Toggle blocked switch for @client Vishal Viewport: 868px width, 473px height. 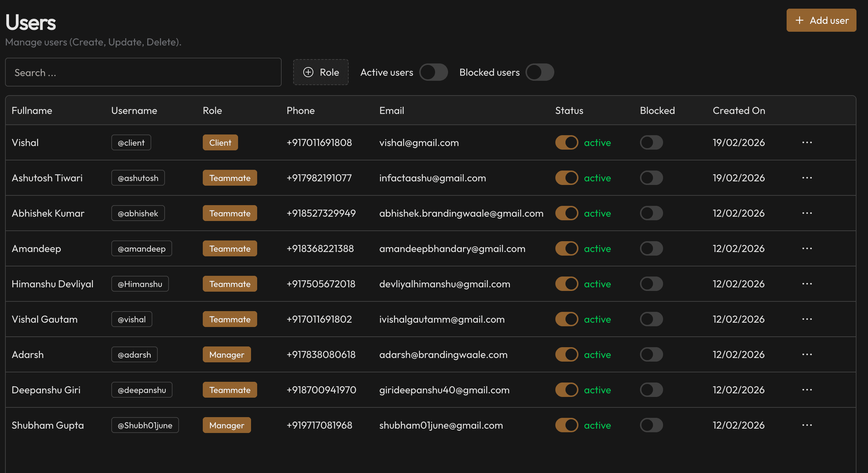point(651,142)
